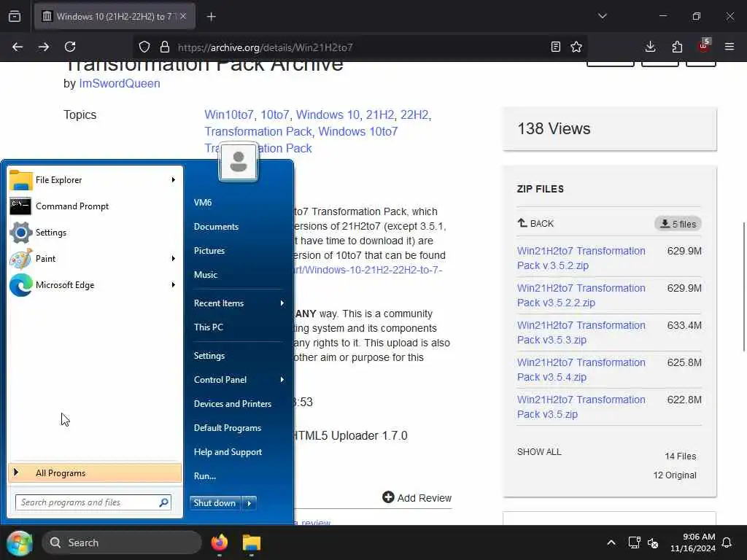Expand the Microsoft Edge jump list arrow
The height and width of the screenshot is (560, 747).
point(174,285)
